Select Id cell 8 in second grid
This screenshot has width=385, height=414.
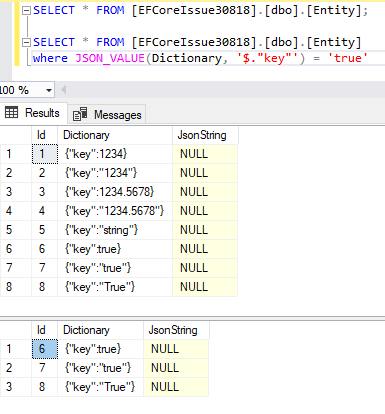[45, 387]
